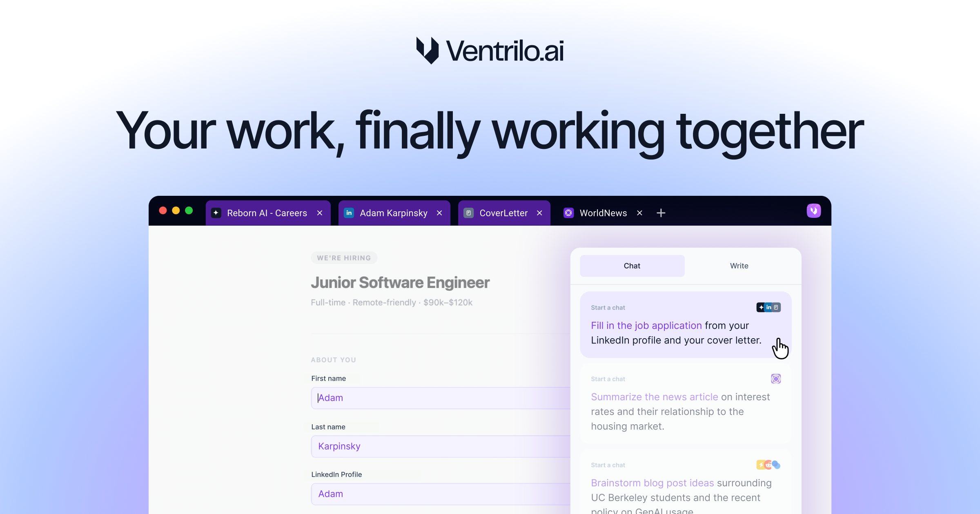Close the CoverLetter tab
Screen dimensions: 980x514
(539, 213)
